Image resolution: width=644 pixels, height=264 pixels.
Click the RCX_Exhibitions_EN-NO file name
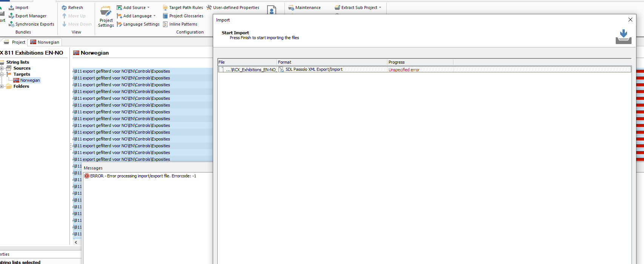[251, 70]
